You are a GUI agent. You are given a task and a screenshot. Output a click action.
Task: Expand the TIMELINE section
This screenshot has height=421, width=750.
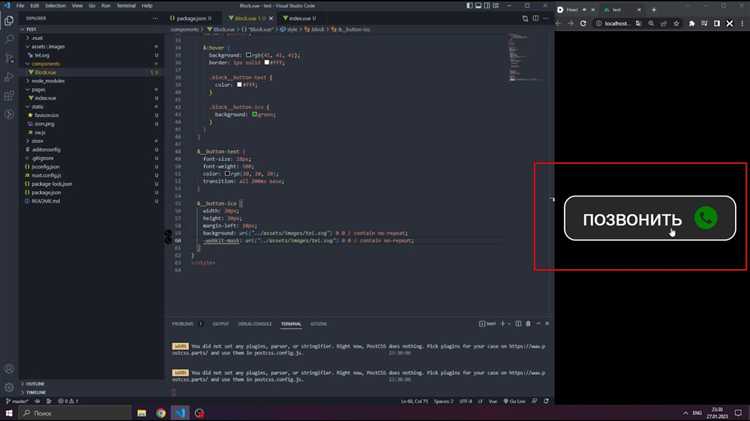pos(37,392)
